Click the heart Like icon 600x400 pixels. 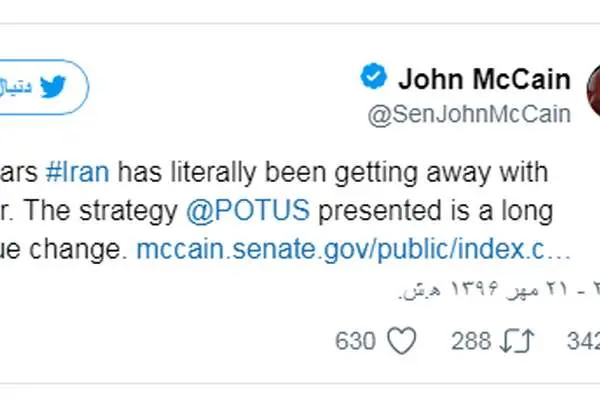tap(401, 342)
